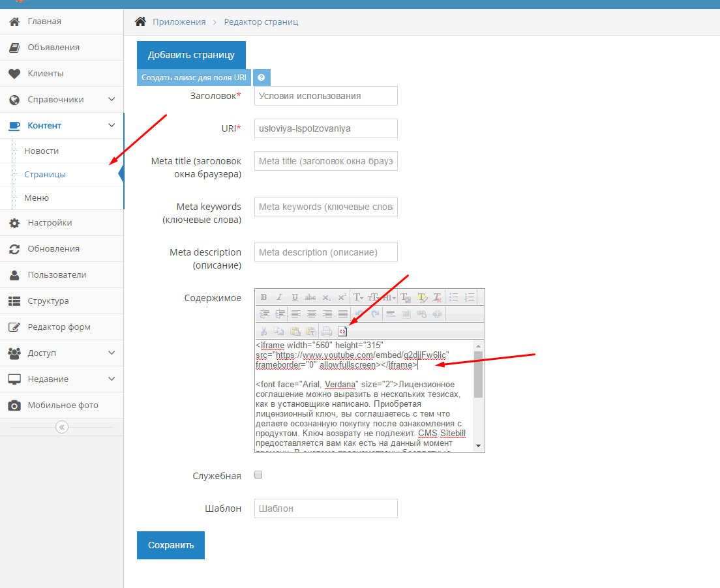Open Главная in the sidebar
720x588 pixels.
61,22
